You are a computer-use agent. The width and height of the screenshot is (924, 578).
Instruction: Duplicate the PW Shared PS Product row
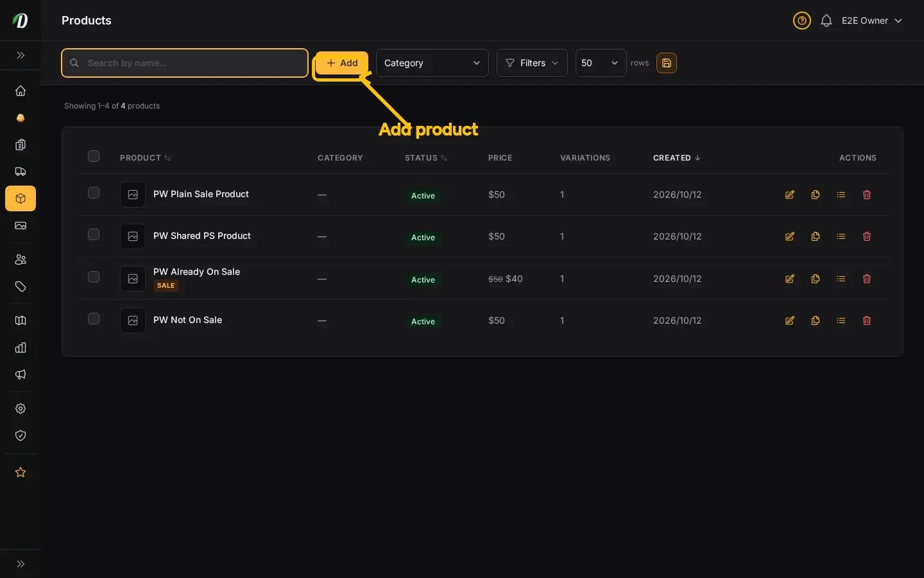click(816, 236)
